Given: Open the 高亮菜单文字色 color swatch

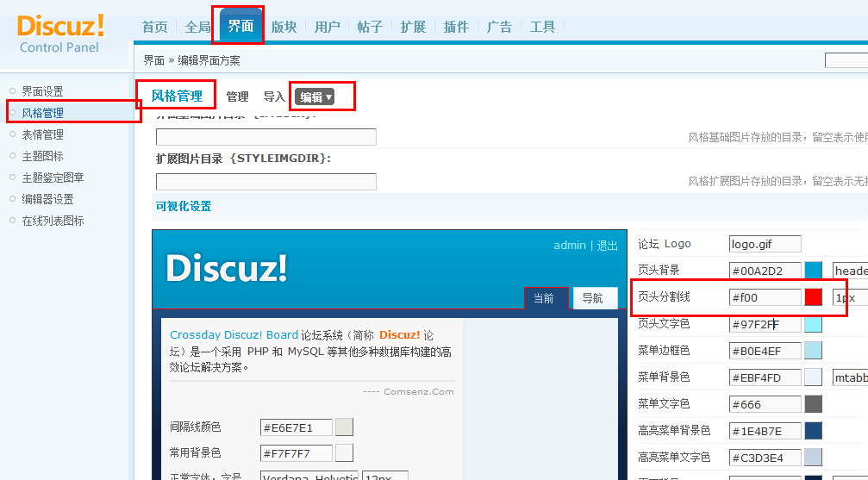Looking at the screenshot, I should click(813, 458).
